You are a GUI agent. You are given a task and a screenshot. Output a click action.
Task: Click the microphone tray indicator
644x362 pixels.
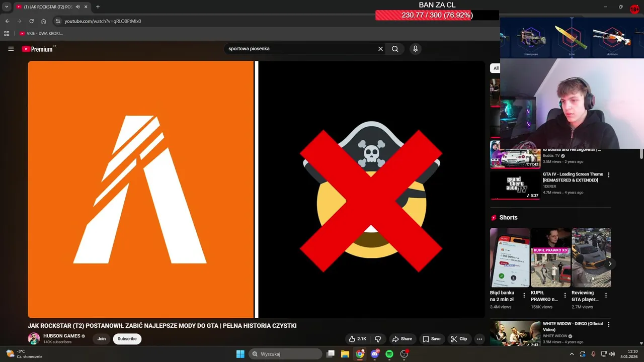point(593,354)
